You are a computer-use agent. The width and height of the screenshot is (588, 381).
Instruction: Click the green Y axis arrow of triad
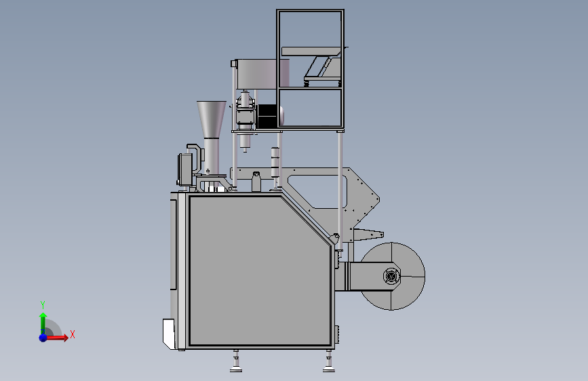tap(43, 322)
